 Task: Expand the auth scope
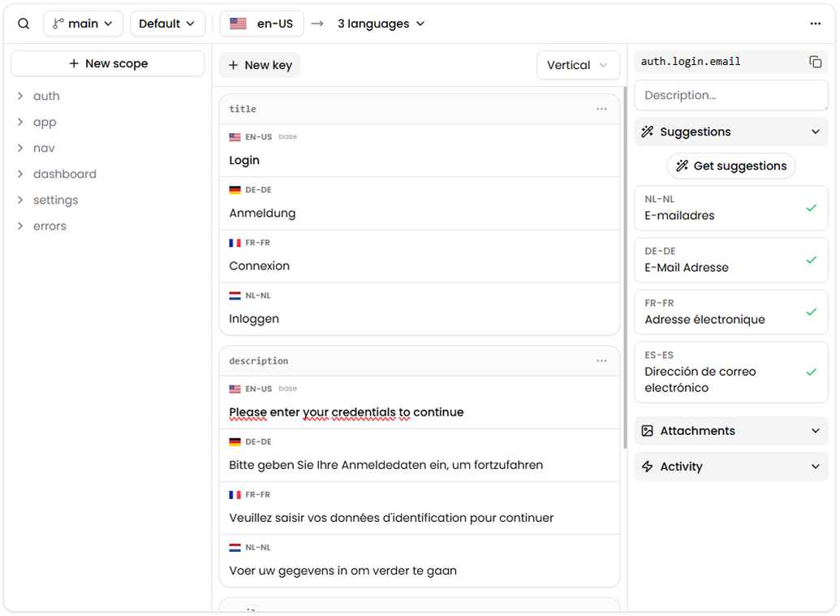coord(19,96)
